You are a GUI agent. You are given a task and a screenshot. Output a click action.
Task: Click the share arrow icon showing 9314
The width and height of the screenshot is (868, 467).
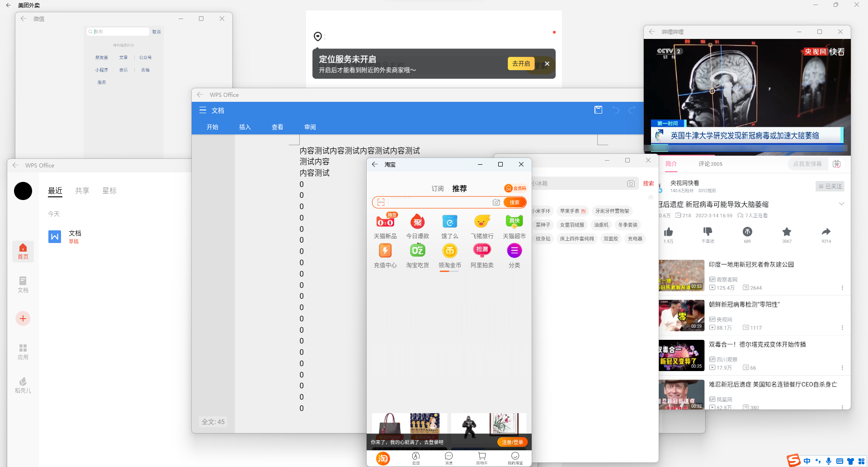coord(826,232)
